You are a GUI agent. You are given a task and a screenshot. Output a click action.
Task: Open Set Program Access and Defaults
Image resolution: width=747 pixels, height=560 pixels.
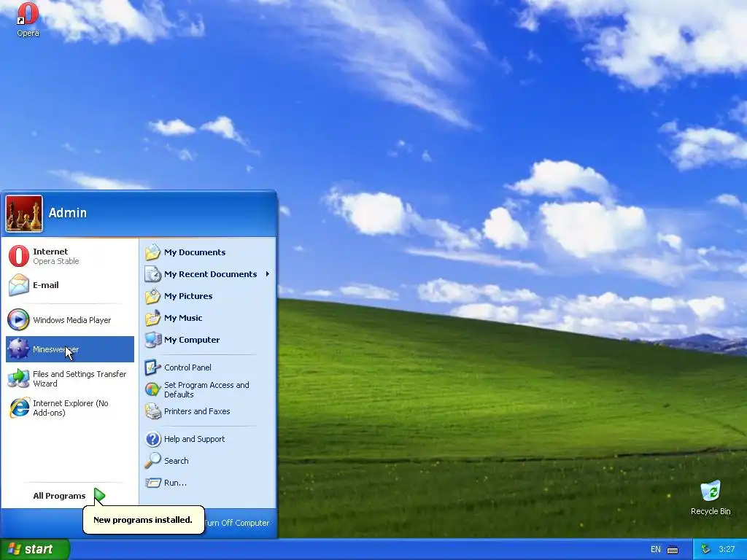coord(208,389)
